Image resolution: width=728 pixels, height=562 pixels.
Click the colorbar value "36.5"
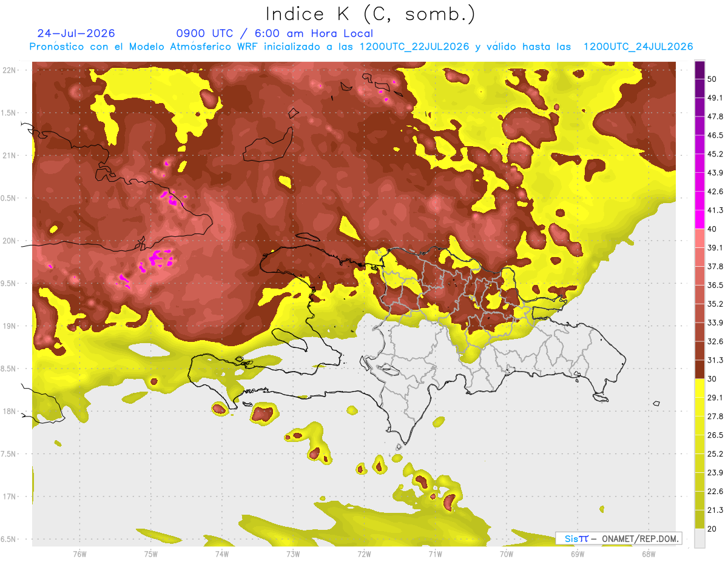[x=715, y=285]
